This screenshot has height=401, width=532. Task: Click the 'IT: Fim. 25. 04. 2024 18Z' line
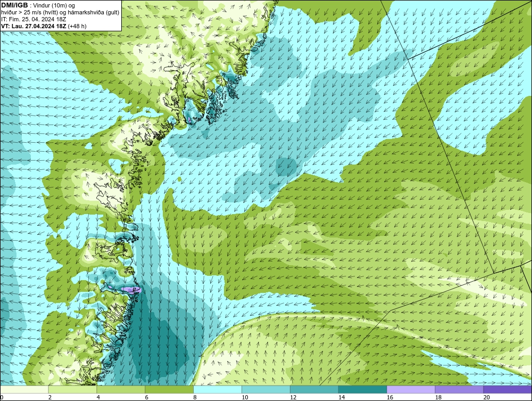point(34,19)
